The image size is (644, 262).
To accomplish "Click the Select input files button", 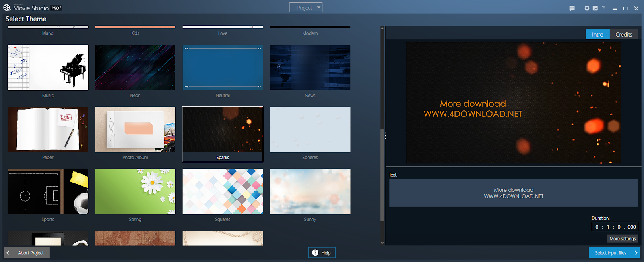I will coord(614,253).
